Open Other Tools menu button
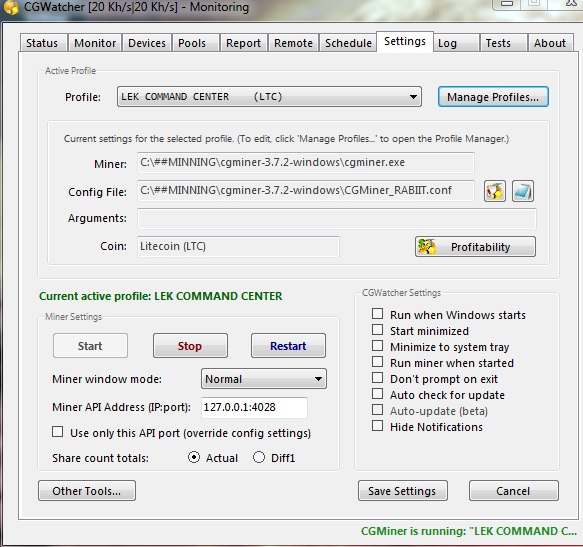The width and height of the screenshot is (583, 547). [x=87, y=491]
